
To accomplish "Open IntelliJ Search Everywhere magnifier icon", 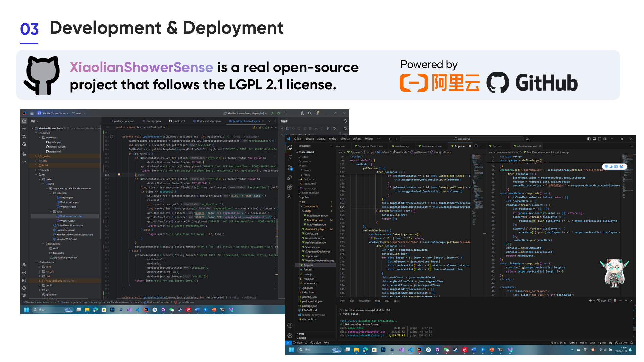I will pos(310,113).
